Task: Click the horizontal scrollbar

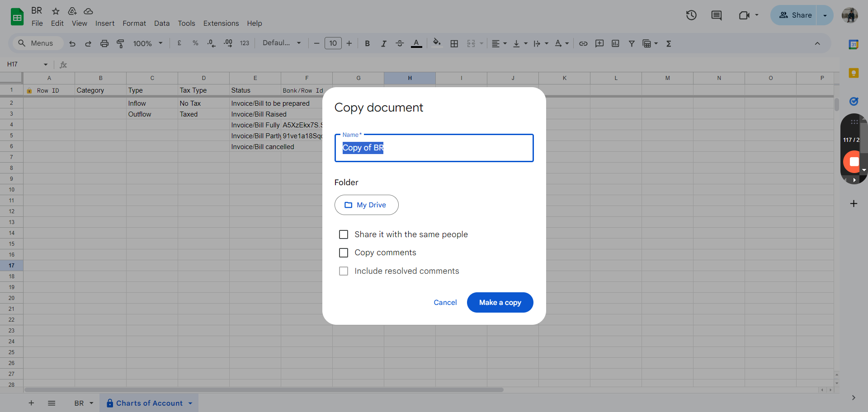Action: (x=264, y=389)
